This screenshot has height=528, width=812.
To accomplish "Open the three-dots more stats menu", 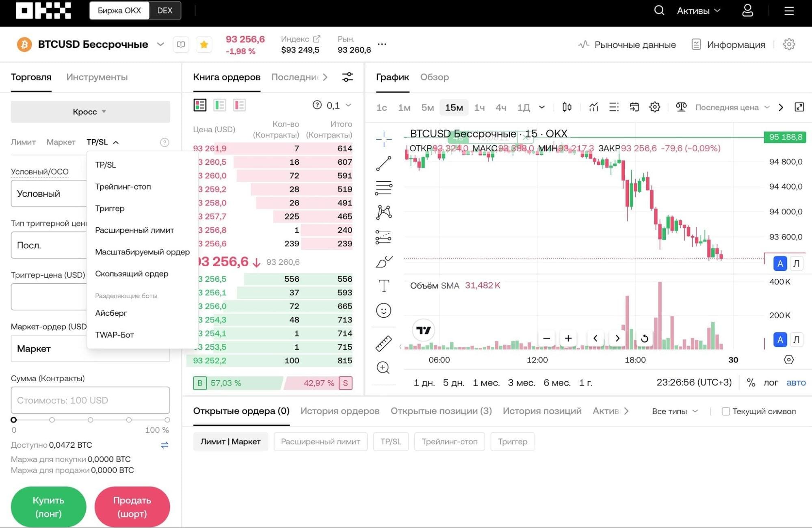I will click(382, 44).
